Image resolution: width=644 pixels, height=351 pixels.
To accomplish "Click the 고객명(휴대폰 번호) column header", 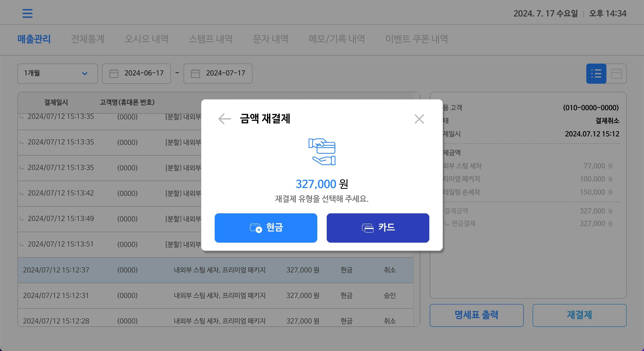I will 127,102.
